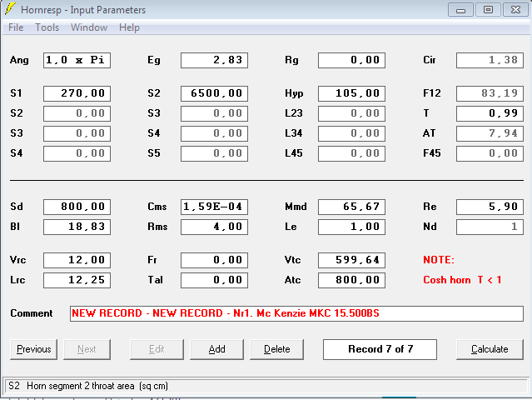This screenshot has width=532, height=400.
Task: Select the S4 field in the L34 row
Action: point(214,134)
